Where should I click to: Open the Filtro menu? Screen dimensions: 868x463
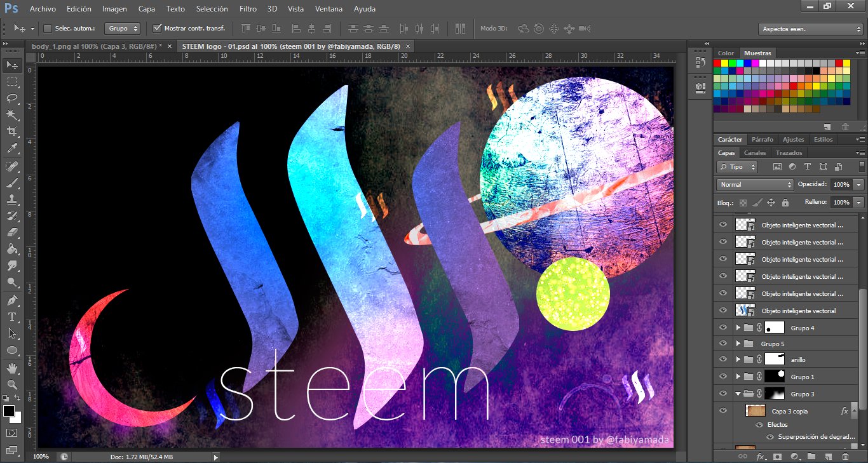click(x=248, y=9)
